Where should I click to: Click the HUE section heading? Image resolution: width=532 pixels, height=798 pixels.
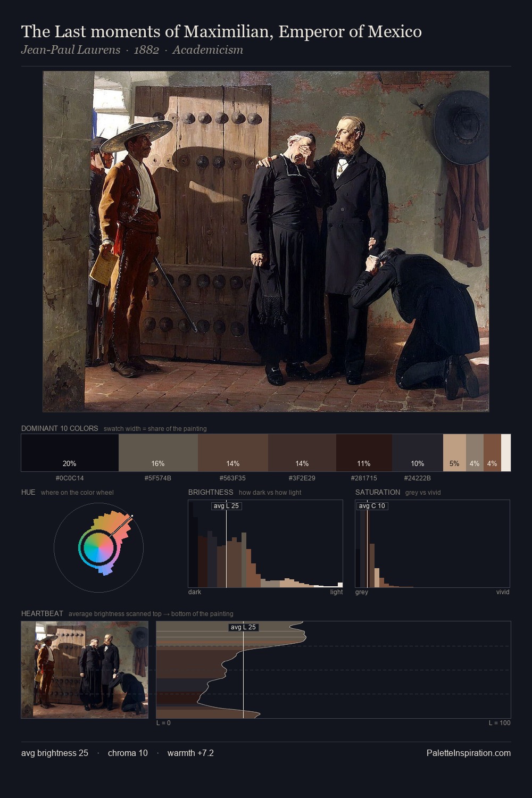click(28, 492)
